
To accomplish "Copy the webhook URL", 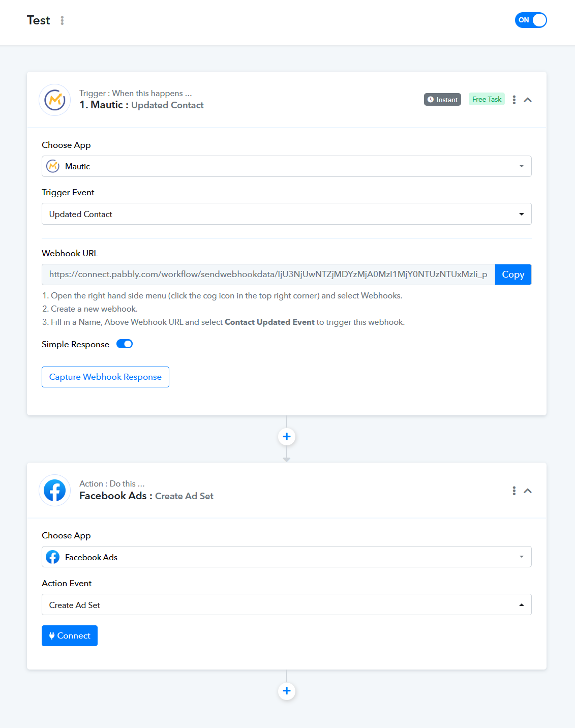I will click(513, 275).
